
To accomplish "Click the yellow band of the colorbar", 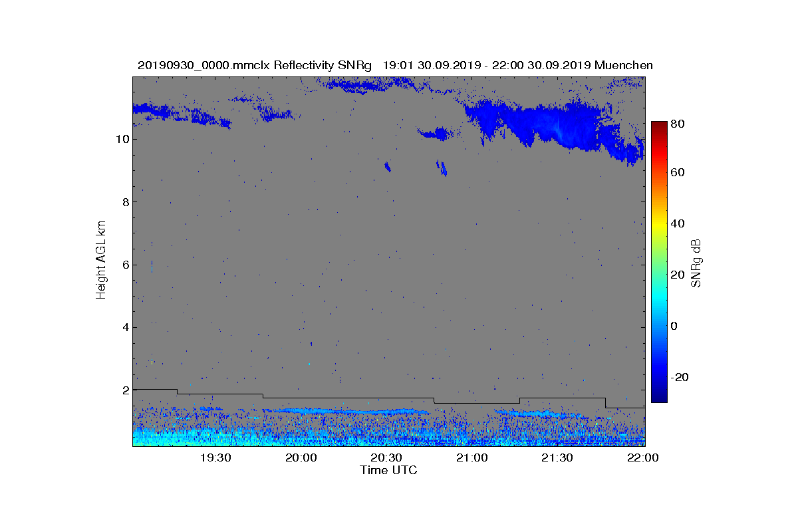I will click(x=658, y=226).
